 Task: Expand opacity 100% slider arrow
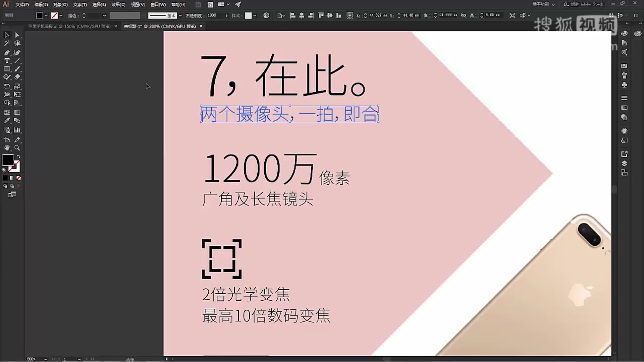tap(227, 15)
